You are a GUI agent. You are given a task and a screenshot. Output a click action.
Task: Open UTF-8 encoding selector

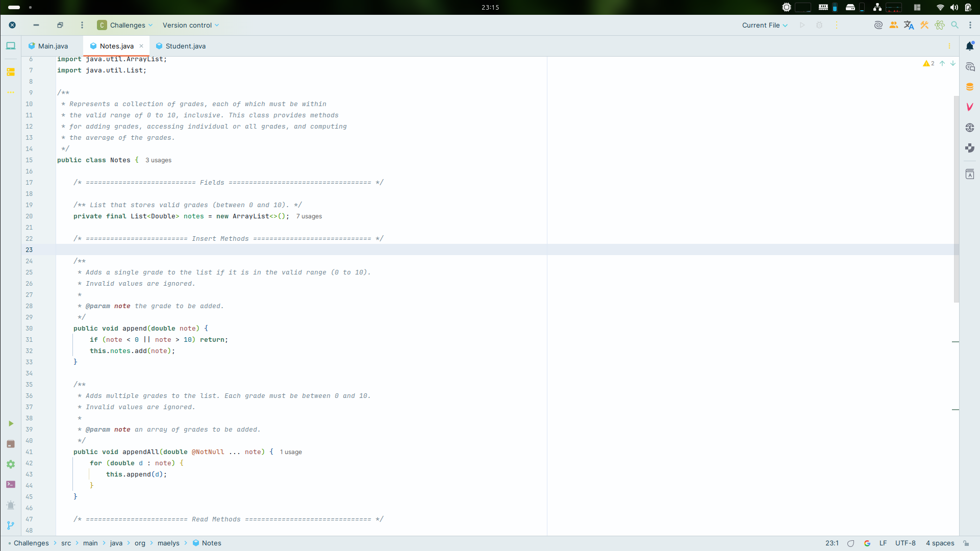pyautogui.click(x=906, y=543)
